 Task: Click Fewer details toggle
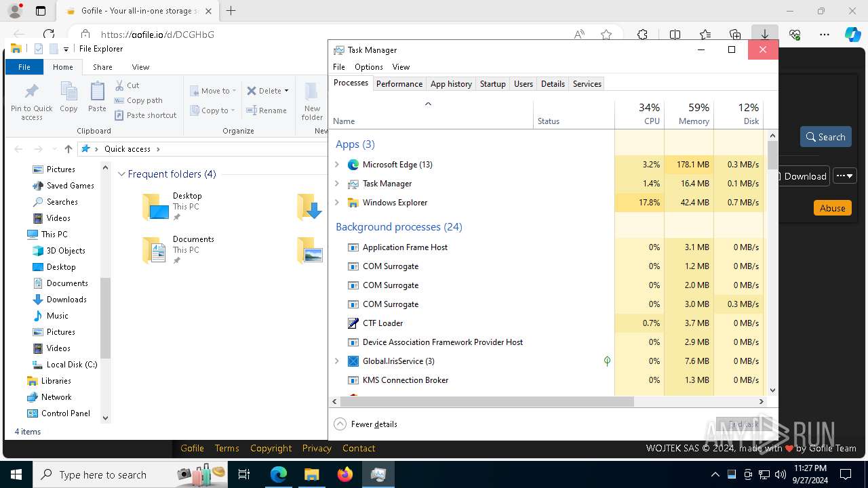pos(366,424)
